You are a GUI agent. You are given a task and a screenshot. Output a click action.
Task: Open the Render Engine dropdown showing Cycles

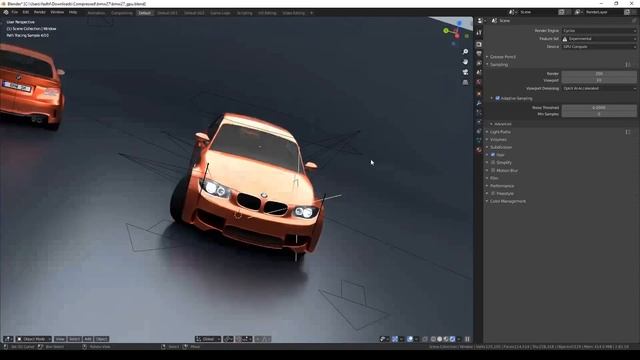[x=599, y=31]
